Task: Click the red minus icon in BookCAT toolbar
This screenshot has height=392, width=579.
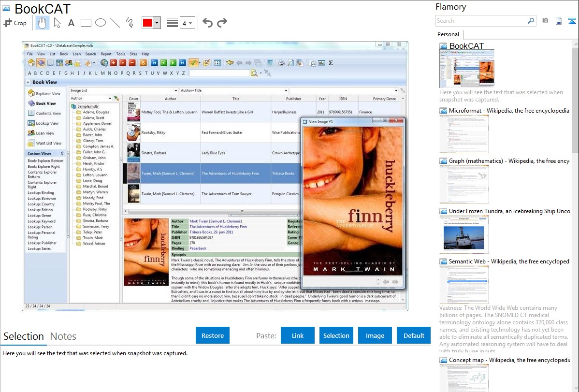Action: coord(132,63)
